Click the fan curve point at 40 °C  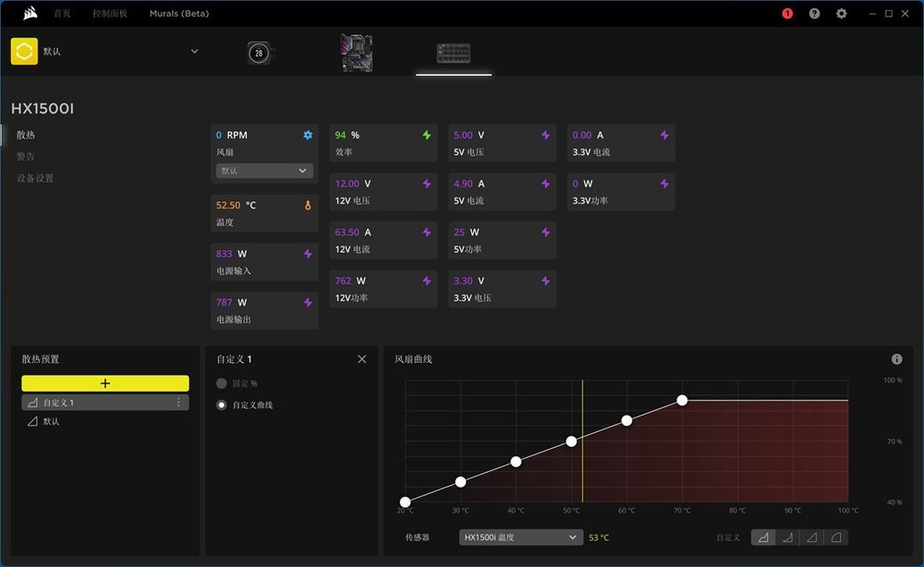pyautogui.click(x=517, y=462)
